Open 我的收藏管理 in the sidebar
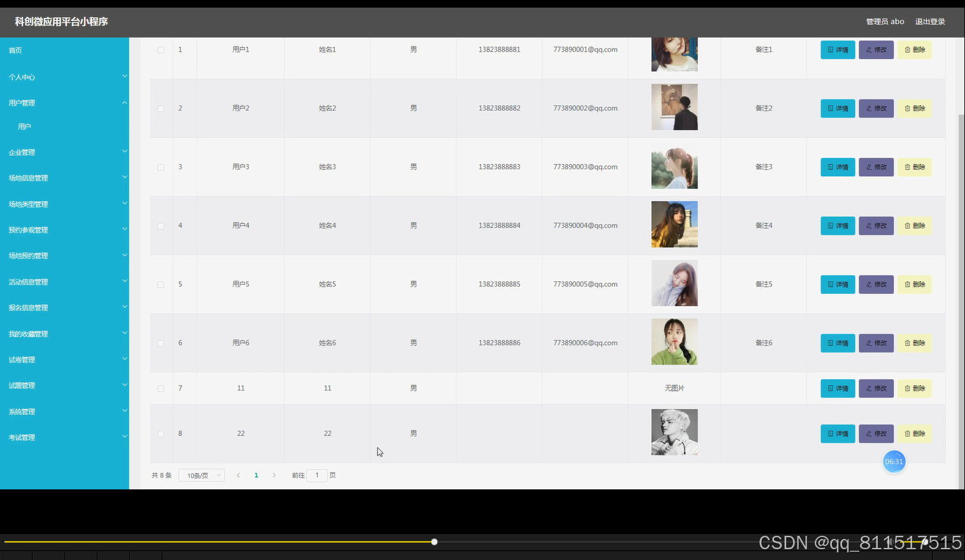 pos(64,334)
